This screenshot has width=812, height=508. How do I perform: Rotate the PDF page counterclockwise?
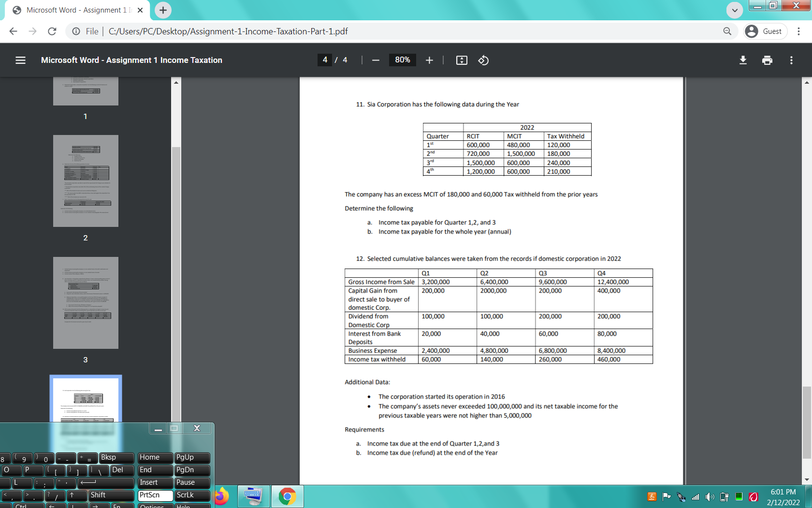coord(483,60)
